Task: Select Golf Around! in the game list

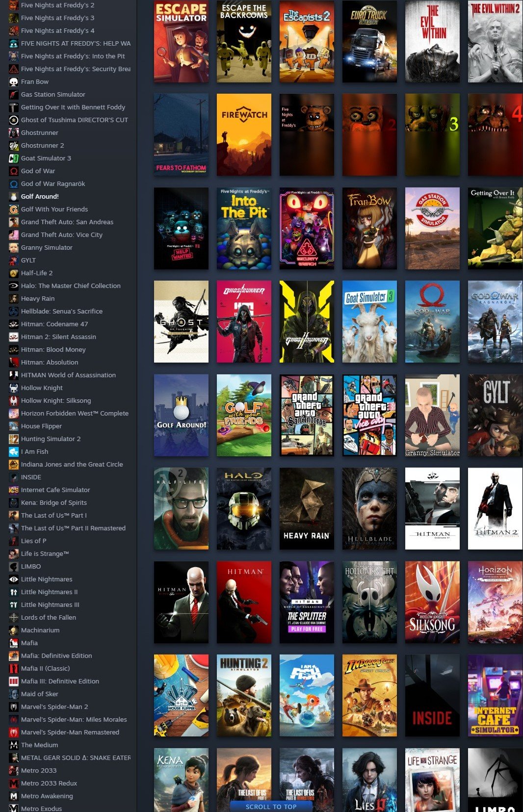Action: (40, 197)
